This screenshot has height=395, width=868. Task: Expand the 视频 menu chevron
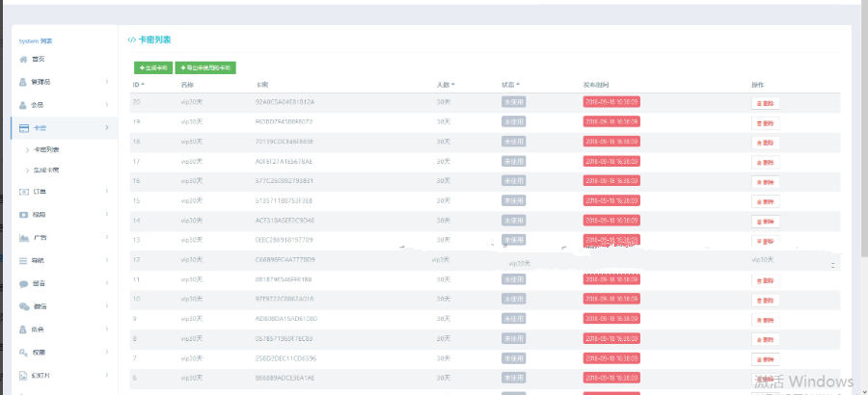[x=107, y=215]
